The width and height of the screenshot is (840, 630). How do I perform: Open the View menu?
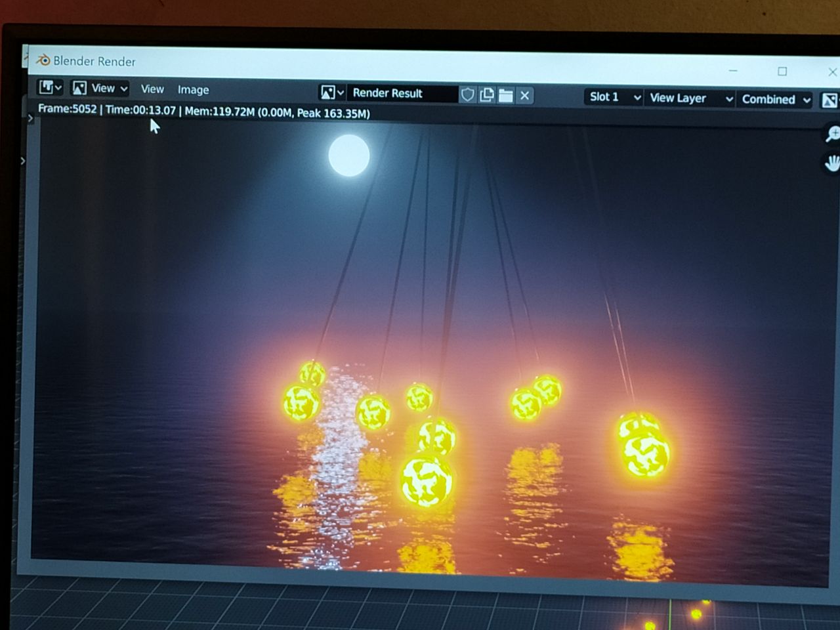(x=152, y=89)
